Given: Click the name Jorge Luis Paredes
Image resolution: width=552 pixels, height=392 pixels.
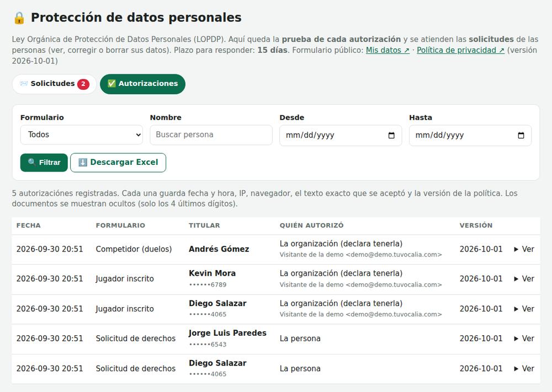Looking at the screenshot, I should [x=227, y=333].
